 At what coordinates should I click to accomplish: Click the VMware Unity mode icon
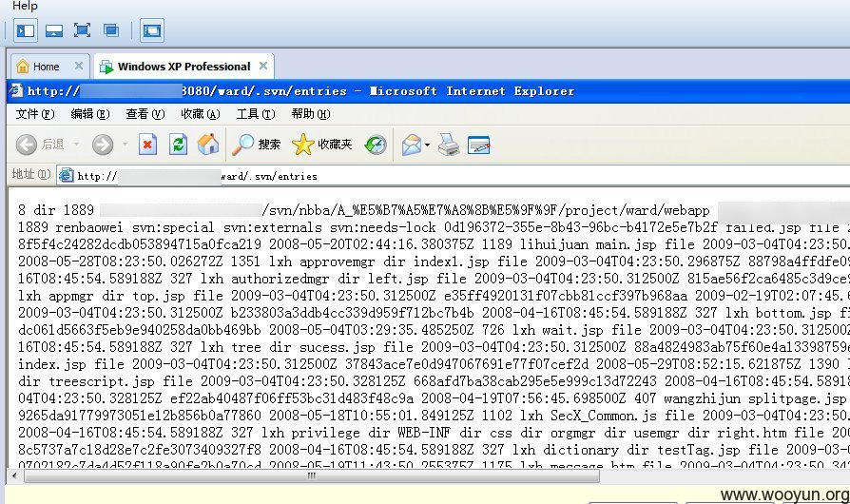(111, 30)
